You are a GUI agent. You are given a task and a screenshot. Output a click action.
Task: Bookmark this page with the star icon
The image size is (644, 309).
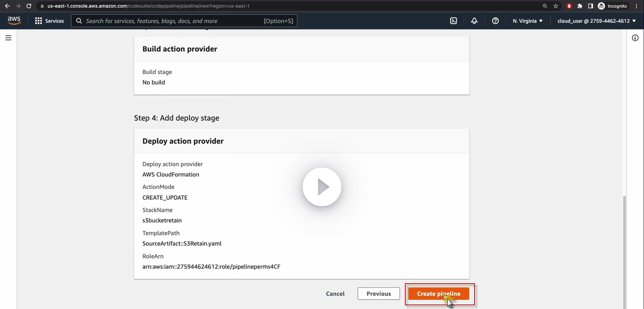tap(556, 6)
